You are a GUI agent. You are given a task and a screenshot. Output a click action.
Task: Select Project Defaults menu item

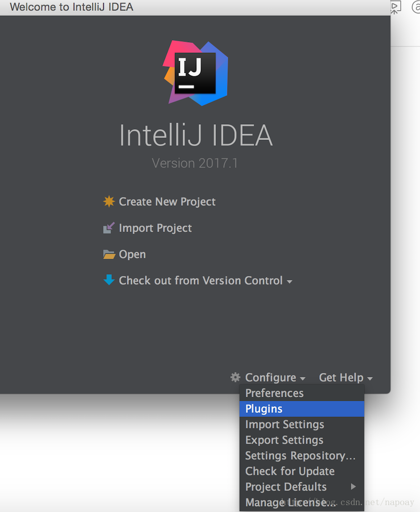(301, 487)
